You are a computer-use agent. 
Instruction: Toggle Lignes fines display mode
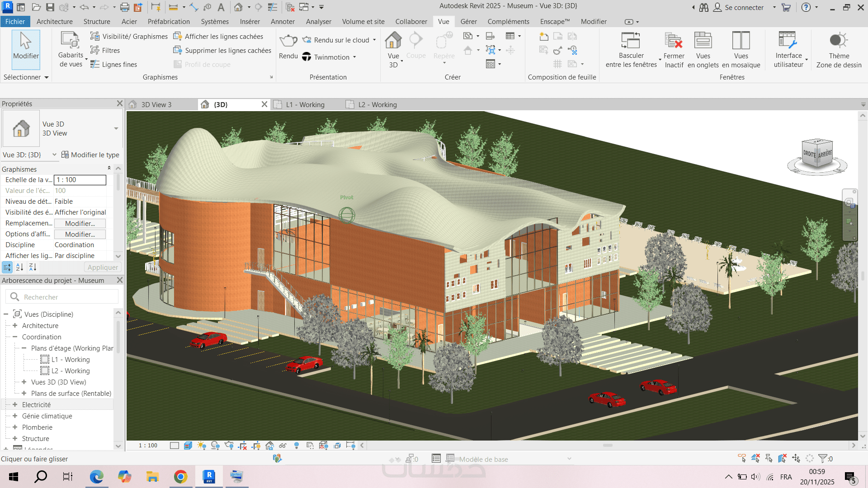coord(114,65)
